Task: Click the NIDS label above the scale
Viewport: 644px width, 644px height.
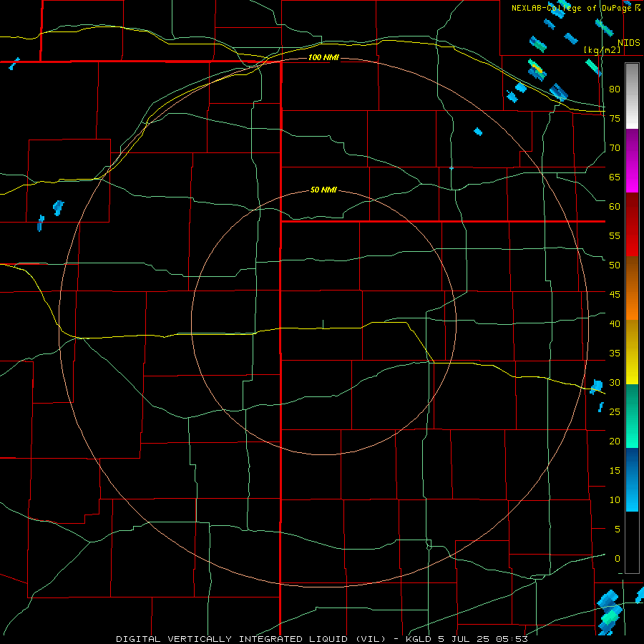Action: (x=628, y=43)
